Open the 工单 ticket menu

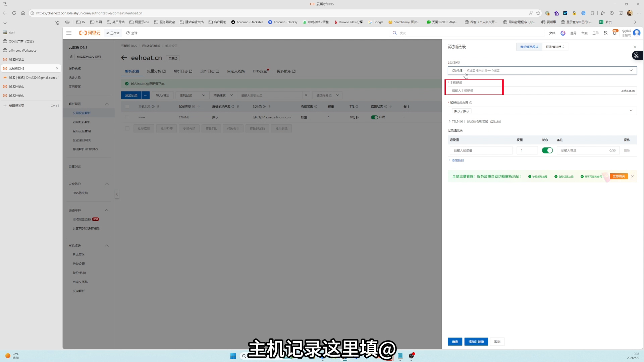pyautogui.click(x=595, y=33)
